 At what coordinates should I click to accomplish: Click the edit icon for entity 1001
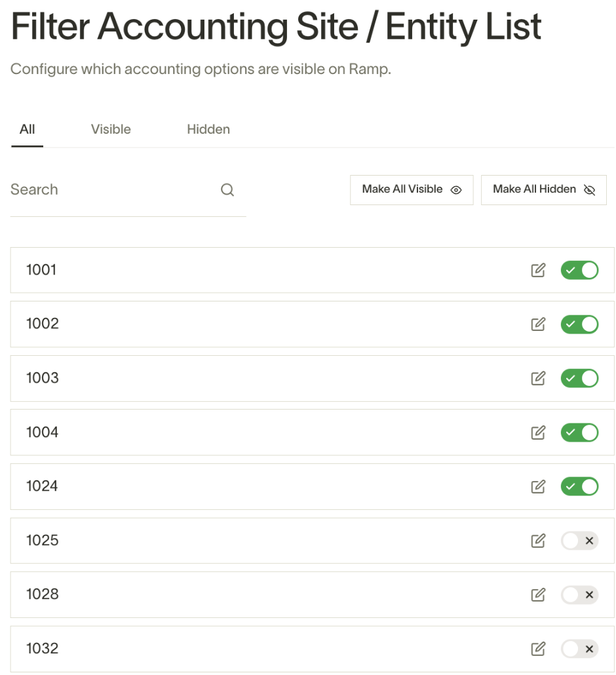537,271
